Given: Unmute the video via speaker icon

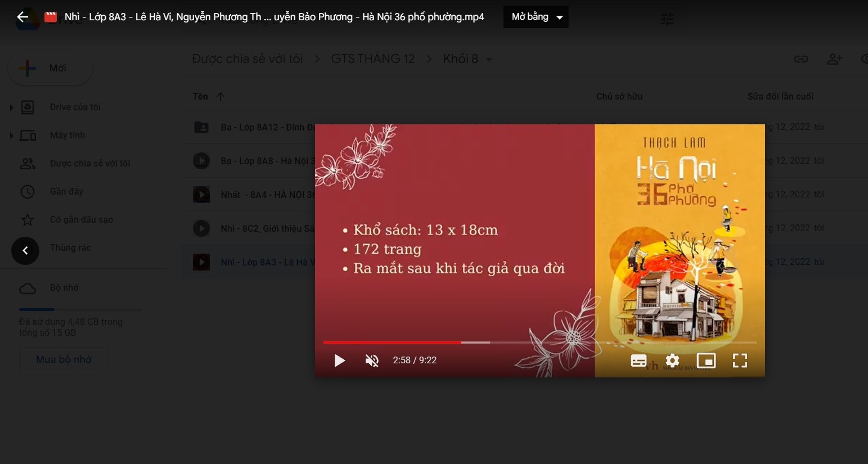Looking at the screenshot, I should click(372, 361).
